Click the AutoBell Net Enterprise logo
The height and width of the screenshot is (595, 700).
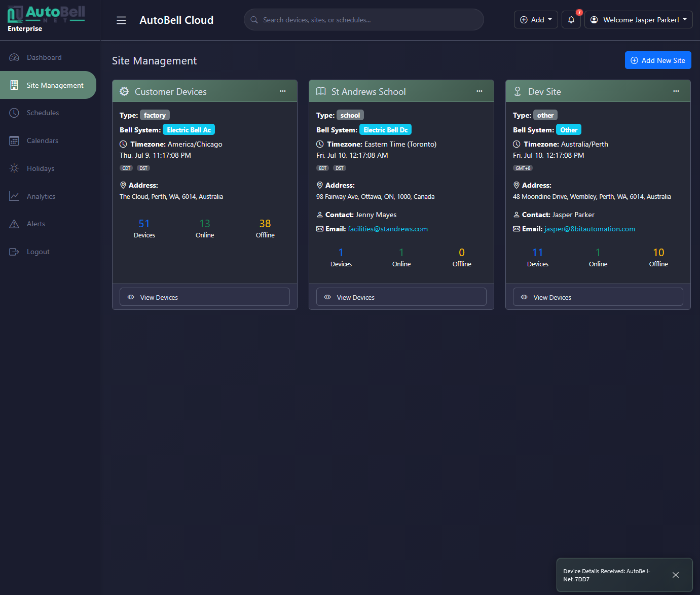pos(46,19)
